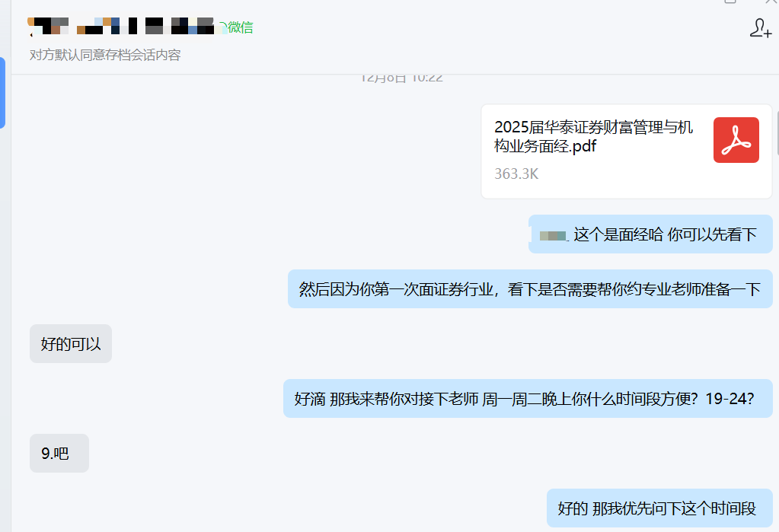Select the message about 第一次面证券行业
Viewport: 779px width, 532px height.
pyautogui.click(x=530, y=289)
